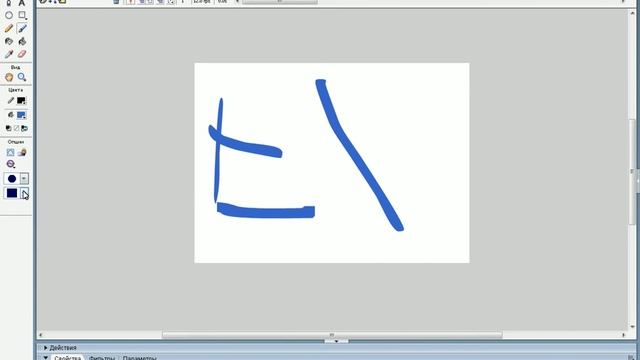Image resolution: width=640 pixels, height=360 pixels.
Task: Toggle lock fill option
Action: [x=22, y=152]
